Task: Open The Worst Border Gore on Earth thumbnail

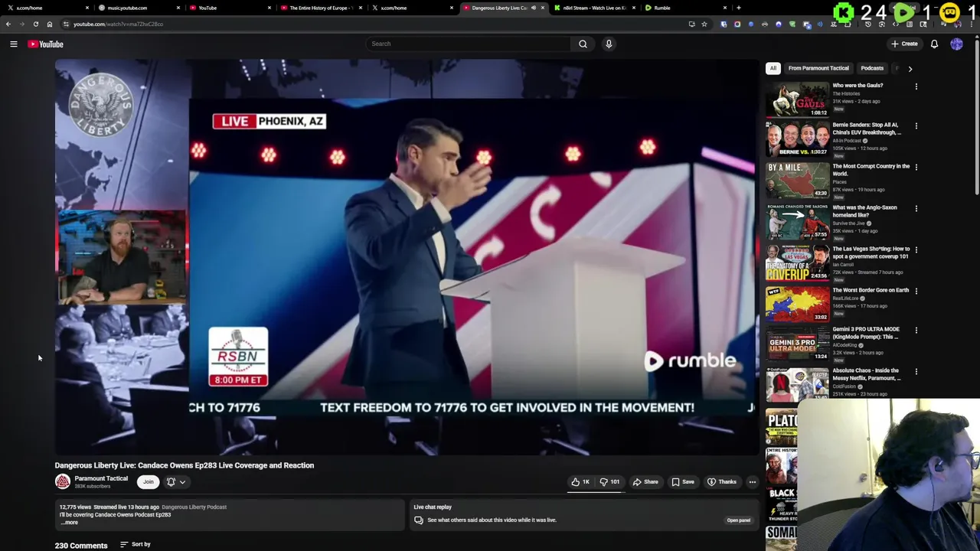Action: pyautogui.click(x=797, y=304)
